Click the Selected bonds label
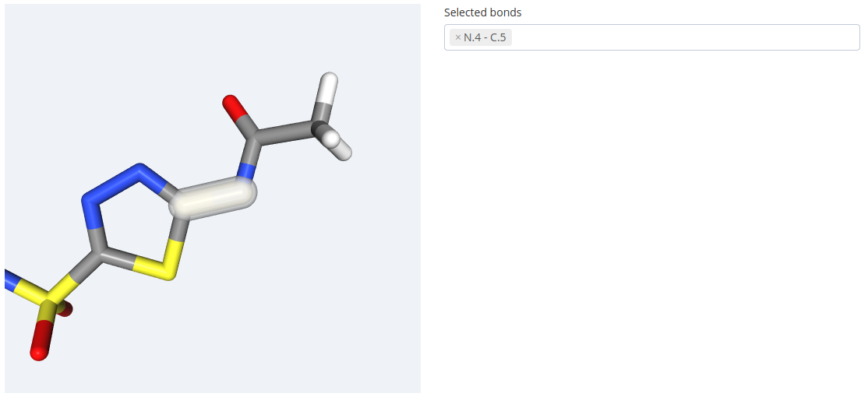The width and height of the screenshot is (868, 397). click(483, 12)
